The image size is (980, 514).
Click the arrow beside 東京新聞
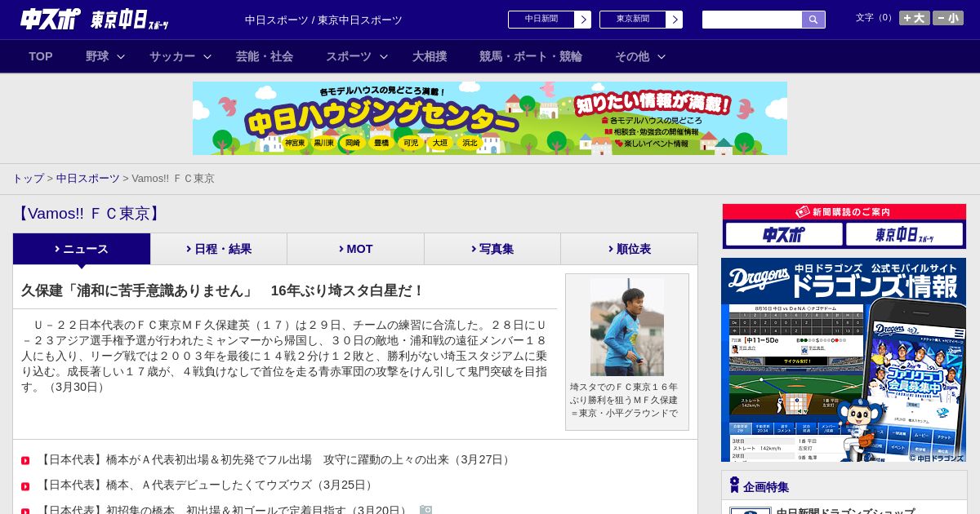coord(675,20)
